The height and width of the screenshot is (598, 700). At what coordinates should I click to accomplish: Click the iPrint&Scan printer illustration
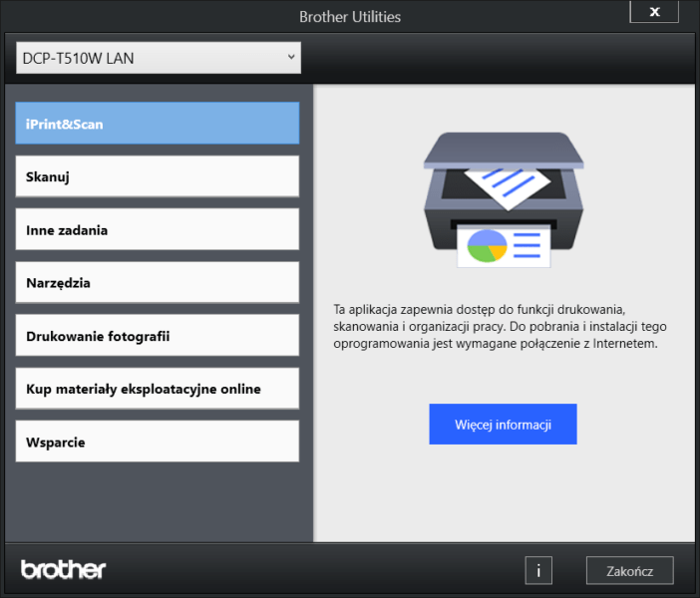point(504,200)
